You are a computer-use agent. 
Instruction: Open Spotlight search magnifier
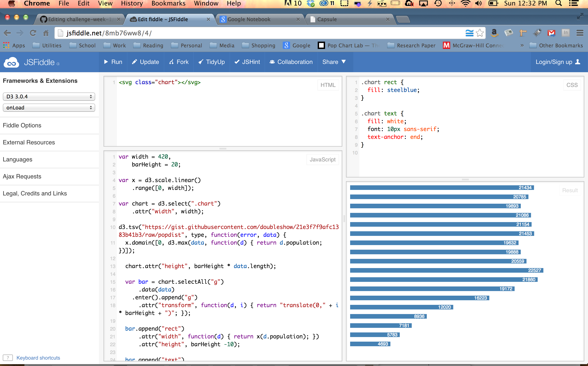tap(559, 3)
